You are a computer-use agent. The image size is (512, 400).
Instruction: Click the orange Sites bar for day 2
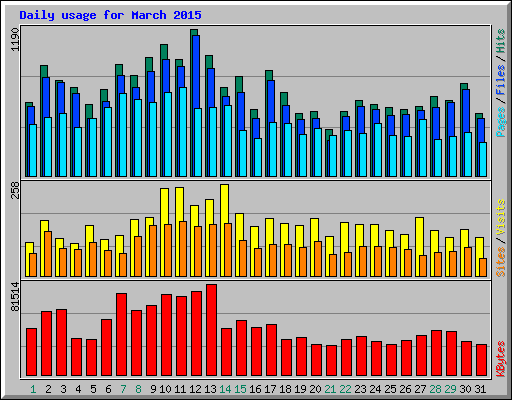[48, 254]
